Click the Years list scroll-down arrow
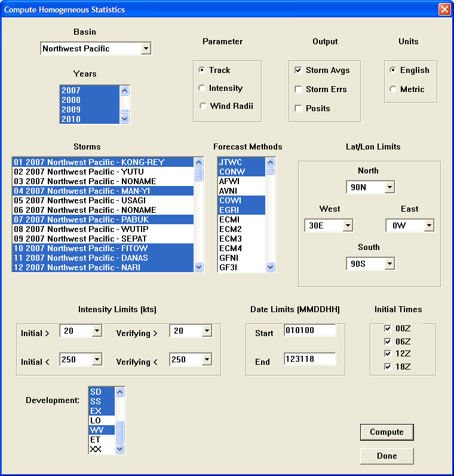The image size is (454, 476). pos(124,118)
